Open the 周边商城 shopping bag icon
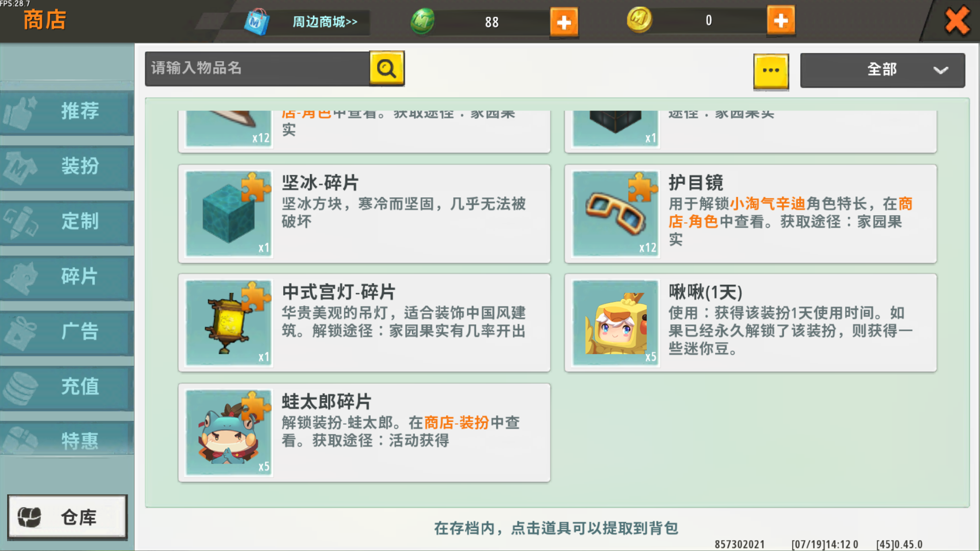 pos(257,21)
